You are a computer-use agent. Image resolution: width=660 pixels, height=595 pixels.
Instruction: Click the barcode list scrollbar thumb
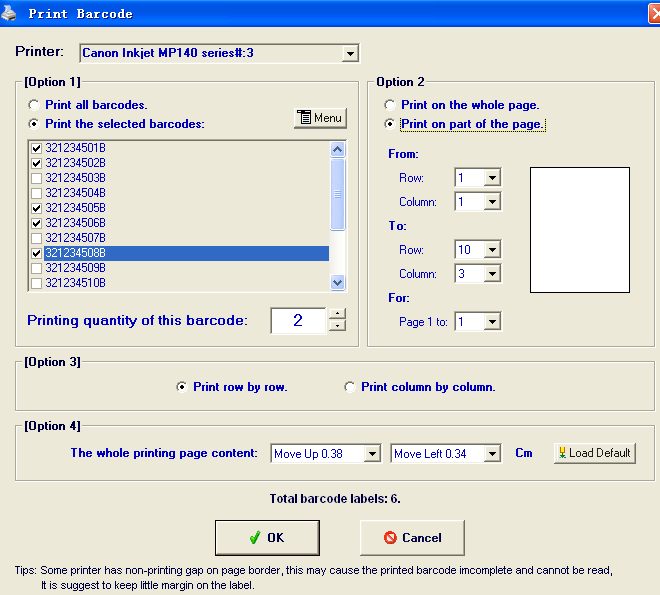tap(338, 194)
